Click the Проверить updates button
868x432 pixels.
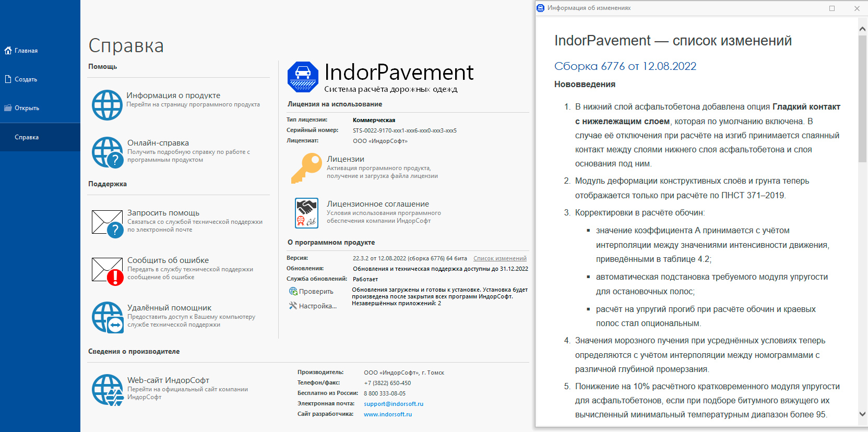pos(312,292)
